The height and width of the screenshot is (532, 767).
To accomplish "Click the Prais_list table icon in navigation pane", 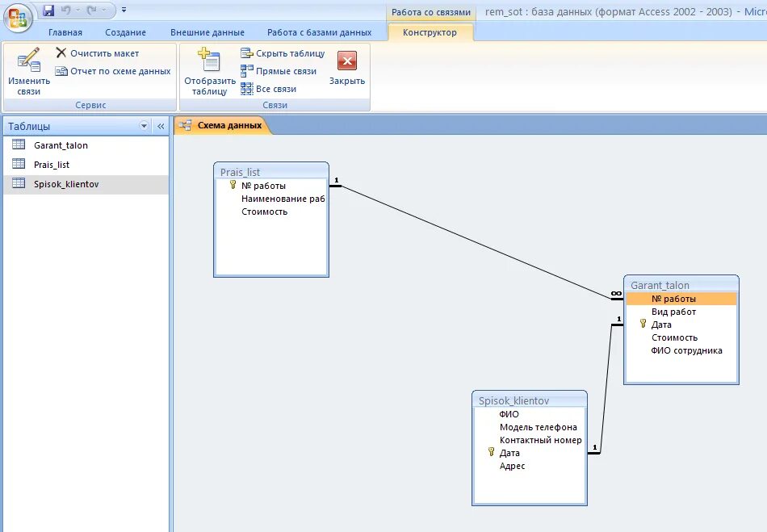I will click(x=19, y=163).
